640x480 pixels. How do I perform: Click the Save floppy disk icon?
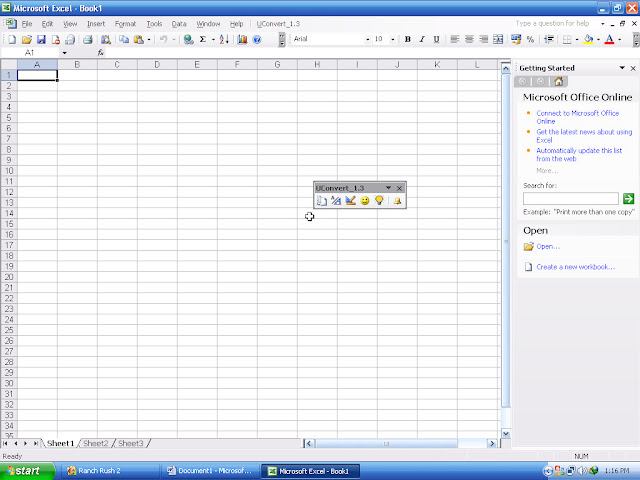coord(41,40)
